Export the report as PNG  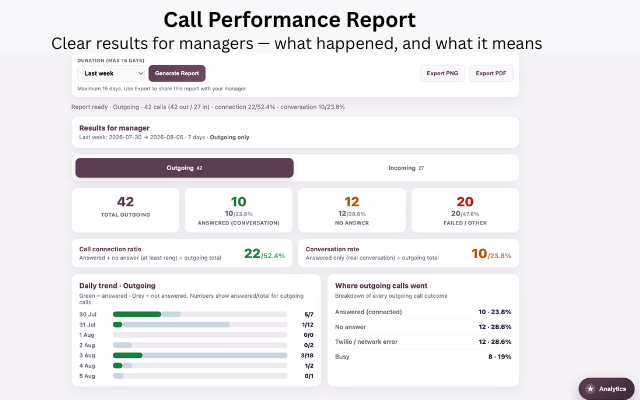[442, 73]
